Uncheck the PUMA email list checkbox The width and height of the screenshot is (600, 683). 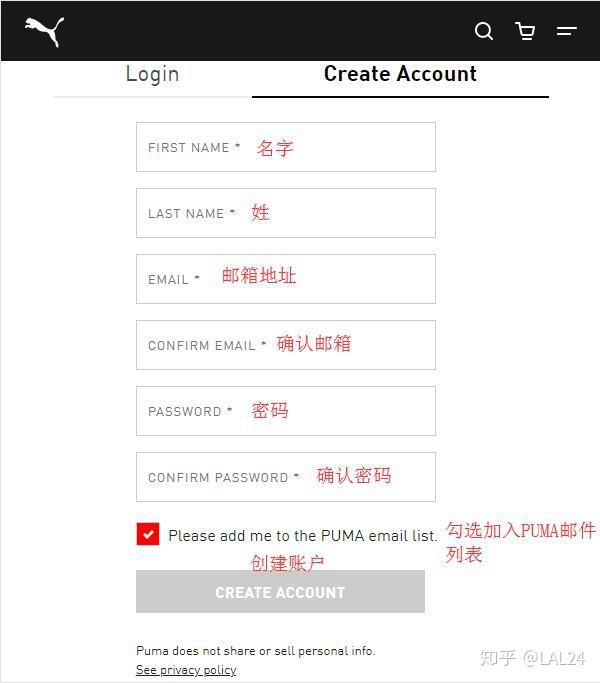pyautogui.click(x=148, y=534)
